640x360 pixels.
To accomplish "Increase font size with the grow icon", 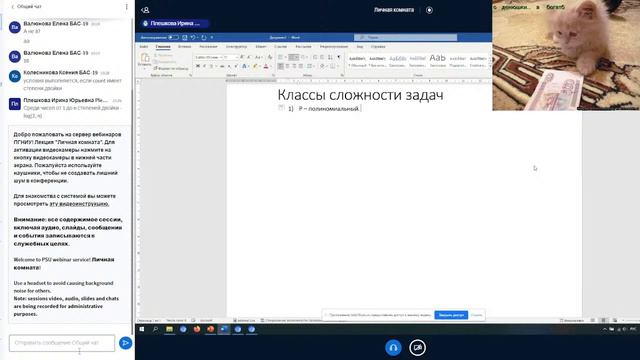I will [x=242, y=57].
